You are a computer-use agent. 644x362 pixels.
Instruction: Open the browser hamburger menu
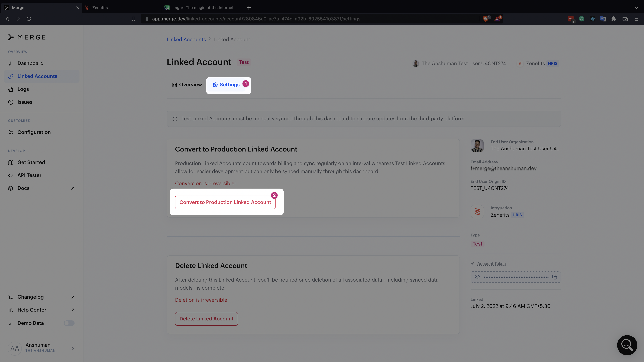tap(636, 19)
